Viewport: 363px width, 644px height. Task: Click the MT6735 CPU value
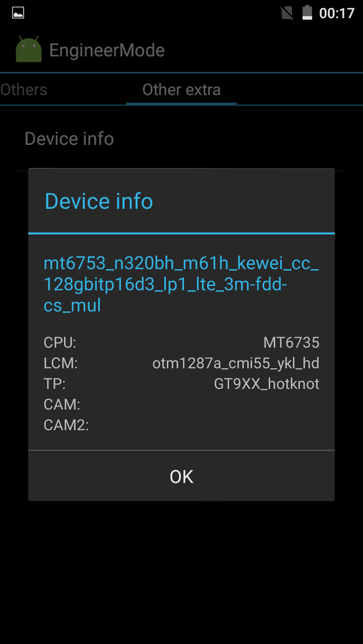coord(291,343)
